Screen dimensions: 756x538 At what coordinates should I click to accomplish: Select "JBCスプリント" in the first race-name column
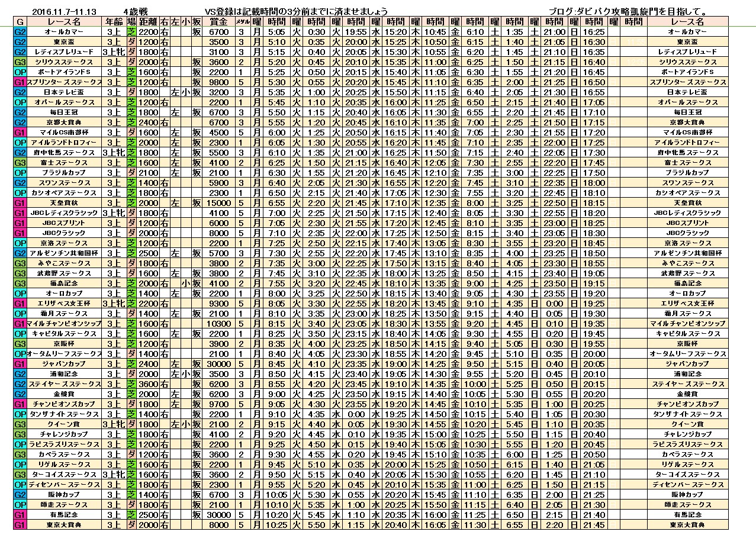click(x=65, y=223)
